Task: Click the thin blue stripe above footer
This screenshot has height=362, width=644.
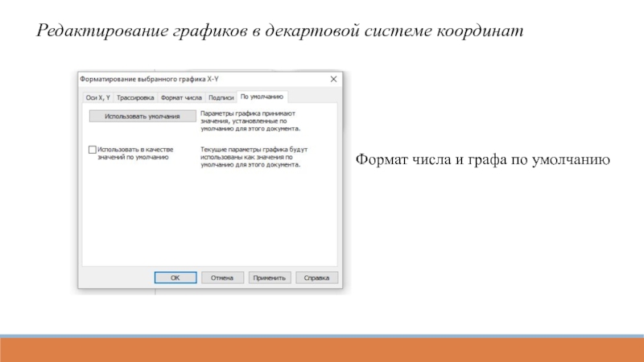Action: coord(322,335)
